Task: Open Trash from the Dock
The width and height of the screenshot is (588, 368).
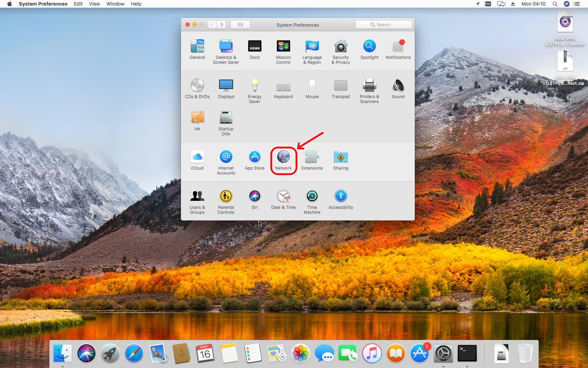Action: tap(525, 353)
